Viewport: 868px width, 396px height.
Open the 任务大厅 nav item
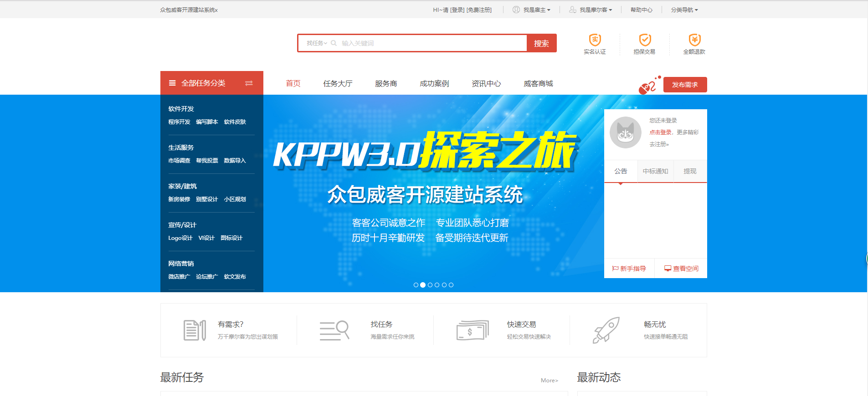pos(338,83)
